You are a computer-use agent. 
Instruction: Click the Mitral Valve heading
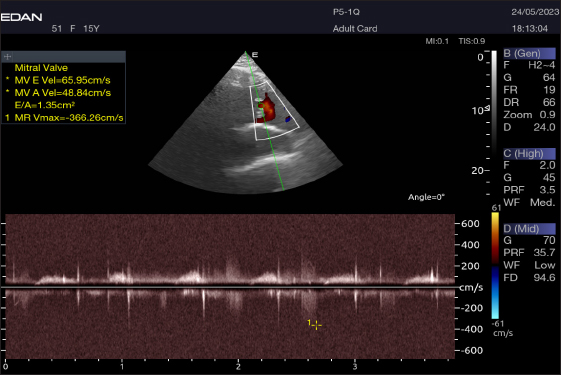[x=41, y=68]
